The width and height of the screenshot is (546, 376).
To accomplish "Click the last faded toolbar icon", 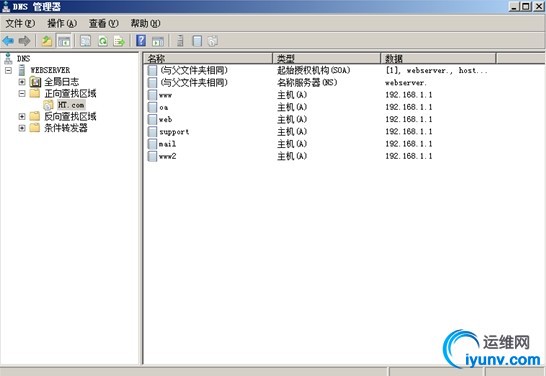I will coord(213,41).
